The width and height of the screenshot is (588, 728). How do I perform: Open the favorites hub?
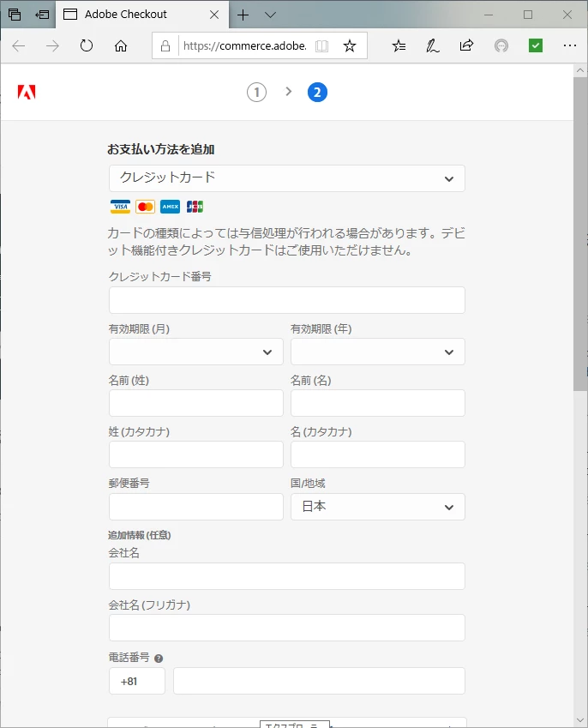tap(399, 45)
